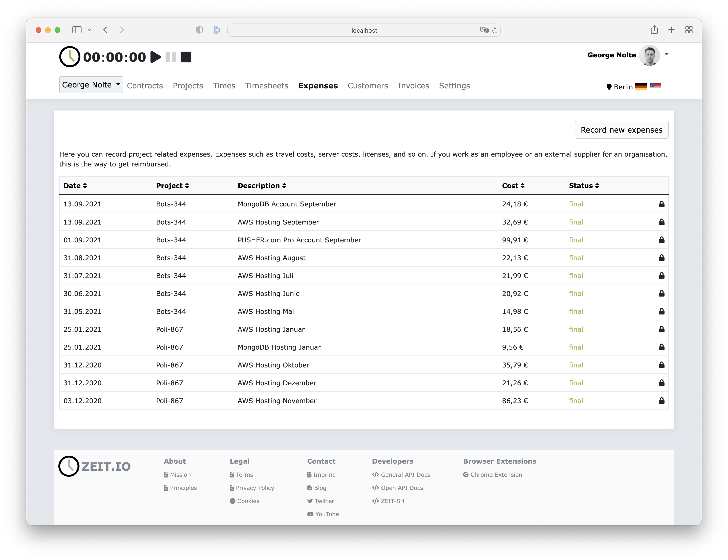This screenshot has height=560, width=728.
Task: Open the Imprint link under Contact
Action: point(321,475)
